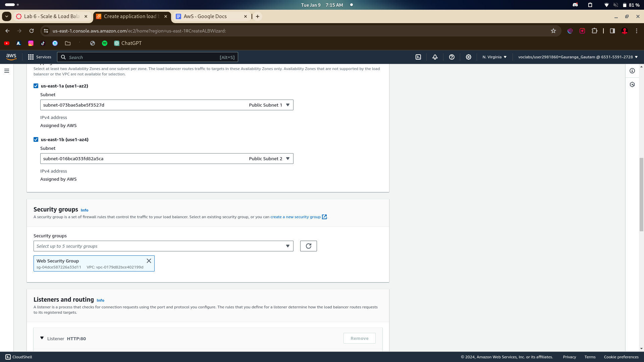Open the side navigation hamburger menu
This screenshot has height=362, width=644.
point(7,71)
